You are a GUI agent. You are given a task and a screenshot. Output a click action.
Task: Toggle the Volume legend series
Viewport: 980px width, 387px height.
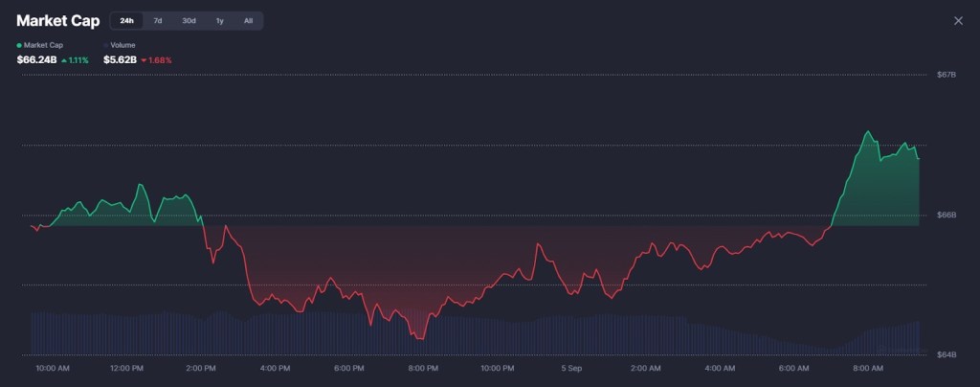[x=121, y=45]
